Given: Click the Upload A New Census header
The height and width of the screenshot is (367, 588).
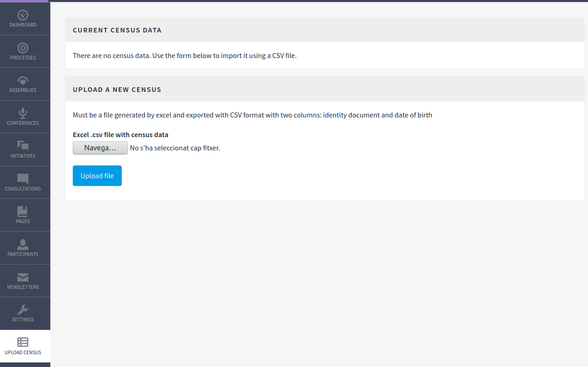Looking at the screenshot, I should [x=117, y=89].
